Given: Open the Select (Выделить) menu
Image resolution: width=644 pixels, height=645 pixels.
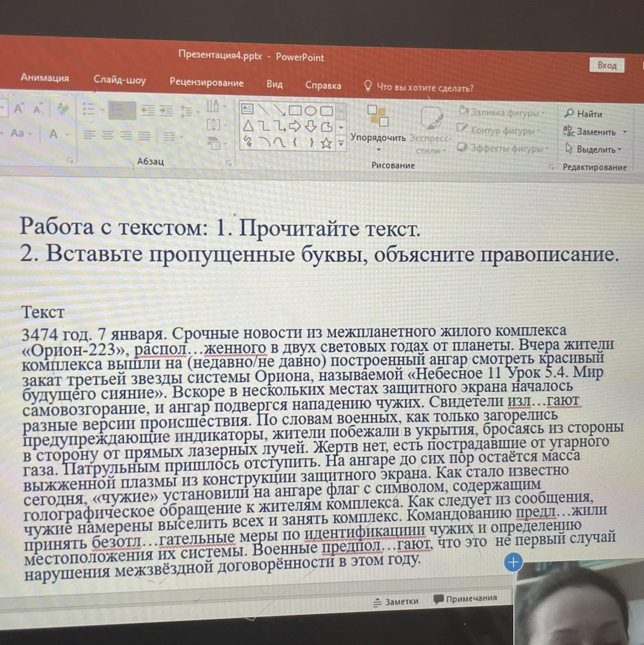Looking at the screenshot, I should [x=593, y=149].
